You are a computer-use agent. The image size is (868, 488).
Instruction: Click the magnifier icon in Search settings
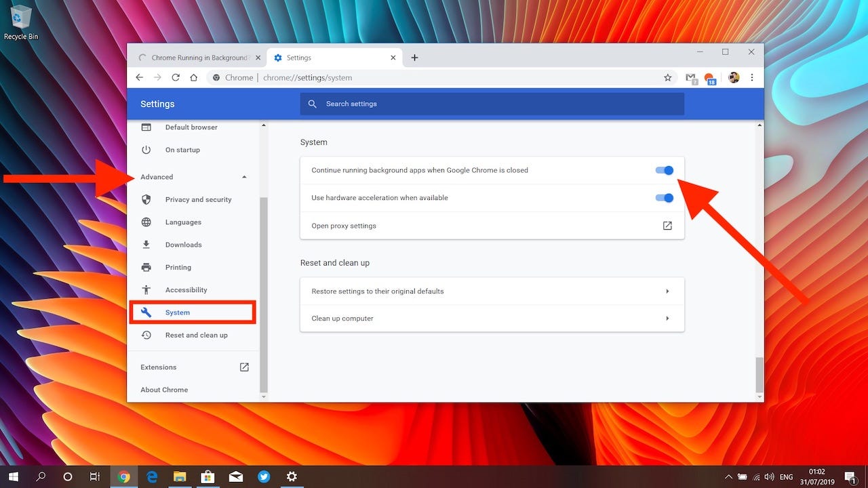313,104
